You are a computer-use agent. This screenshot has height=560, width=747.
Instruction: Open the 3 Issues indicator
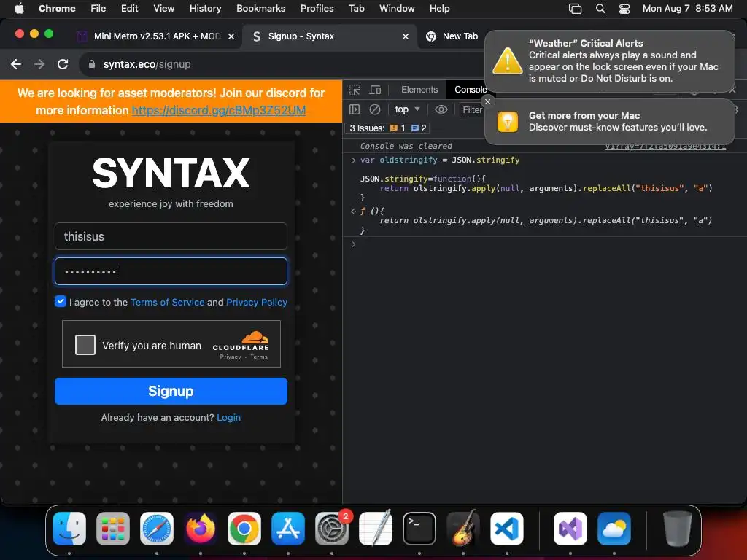point(388,128)
